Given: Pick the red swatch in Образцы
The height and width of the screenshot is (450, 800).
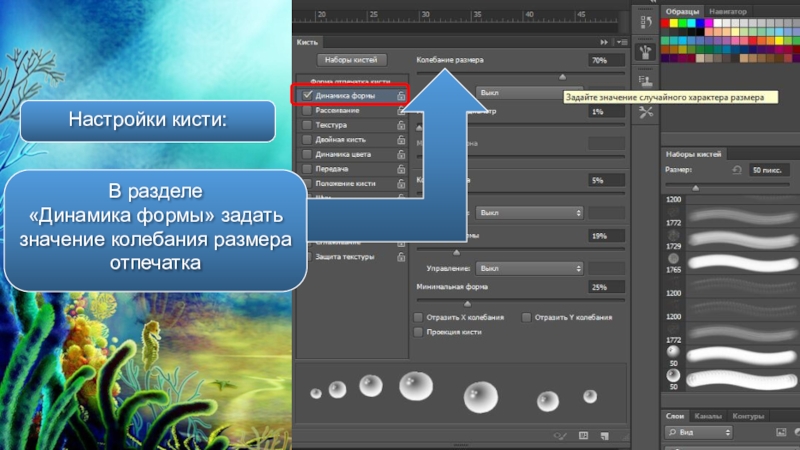Looking at the screenshot, I should coord(665,23).
